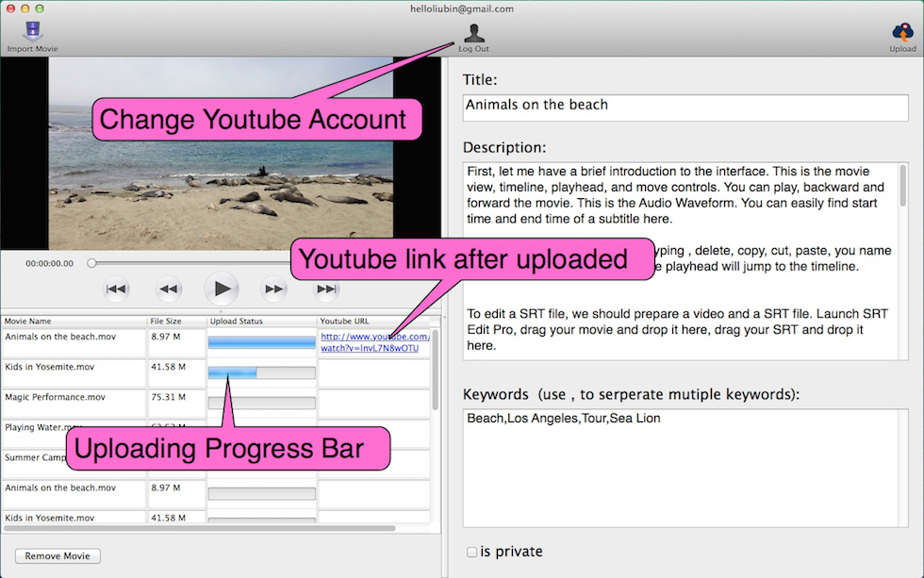Viewport: 924px width, 578px height.
Task: Click the upload progress bar for Magic Performance.mov
Action: [262, 403]
